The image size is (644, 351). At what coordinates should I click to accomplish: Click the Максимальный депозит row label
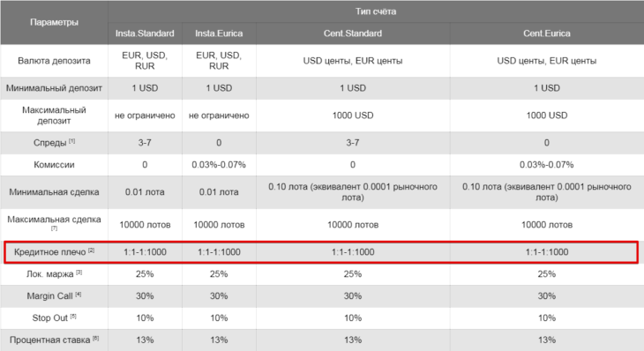click(x=54, y=116)
